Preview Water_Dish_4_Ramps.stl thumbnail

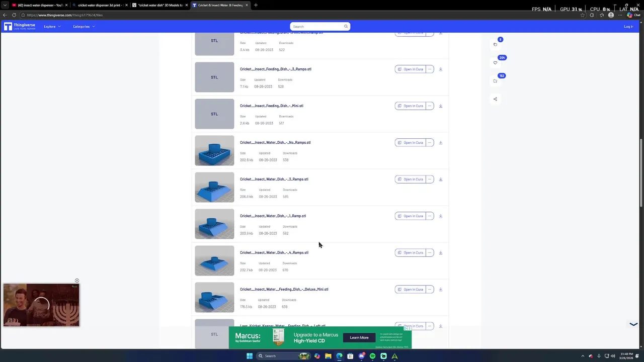(214, 260)
